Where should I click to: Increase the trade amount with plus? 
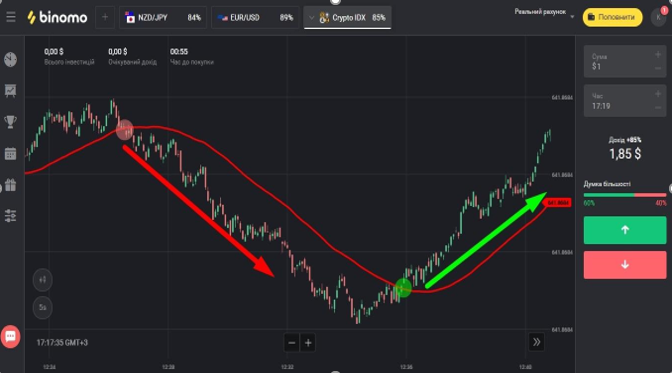click(658, 54)
